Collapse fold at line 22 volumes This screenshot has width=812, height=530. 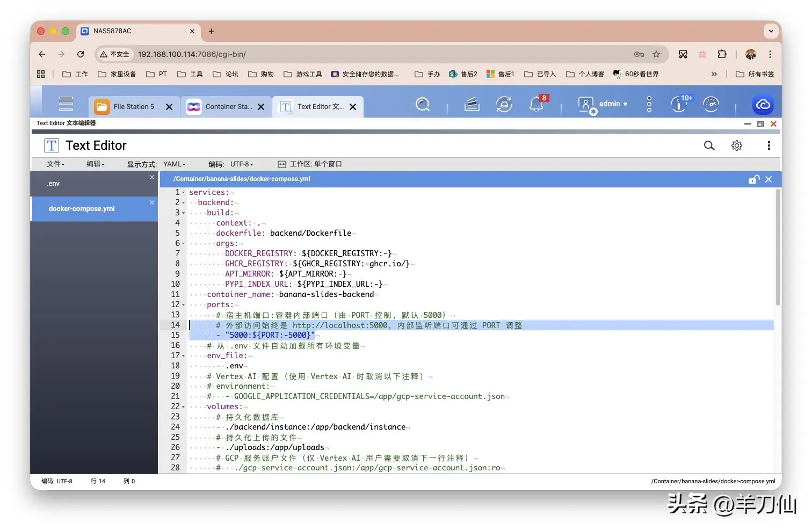click(183, 407)
